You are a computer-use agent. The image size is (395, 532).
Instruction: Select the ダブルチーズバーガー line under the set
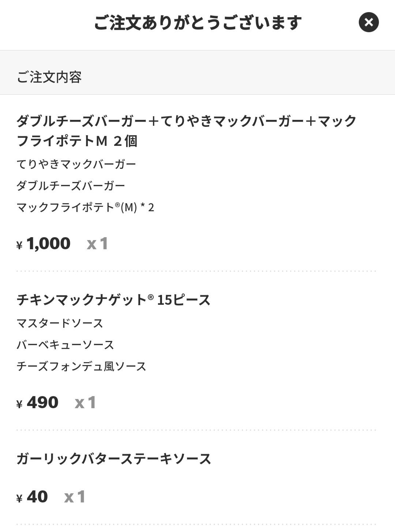click(x=71, y=186)
